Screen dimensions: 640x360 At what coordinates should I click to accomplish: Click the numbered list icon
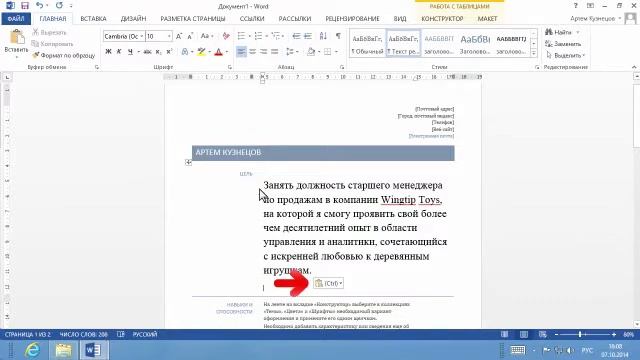point(258,36)
